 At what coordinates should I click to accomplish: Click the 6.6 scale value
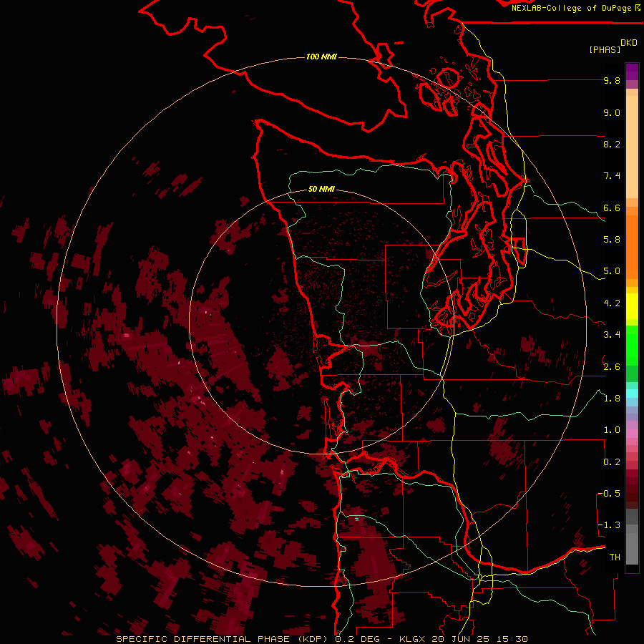(612, 208)
